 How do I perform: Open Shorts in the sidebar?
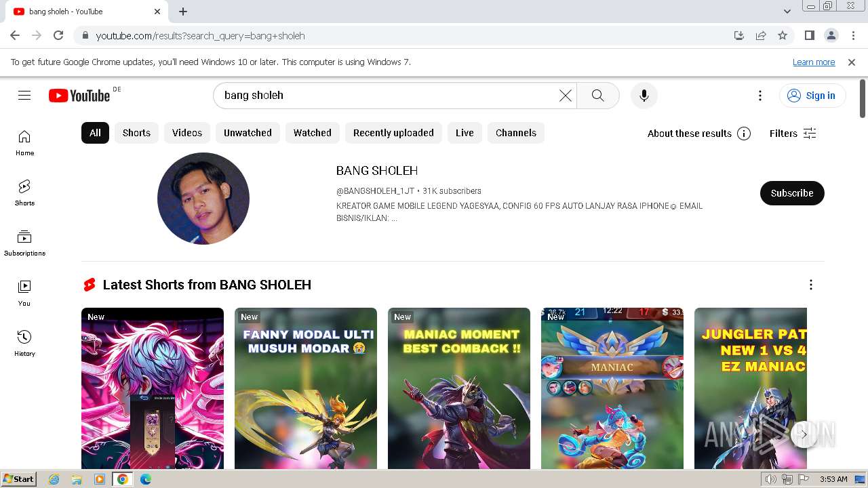click(24, 193)
